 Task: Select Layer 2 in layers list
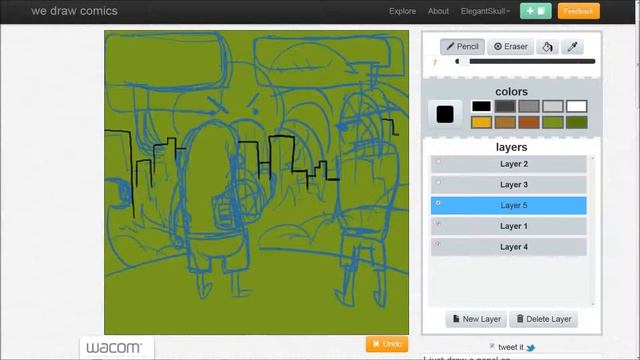tap(509, 164)
